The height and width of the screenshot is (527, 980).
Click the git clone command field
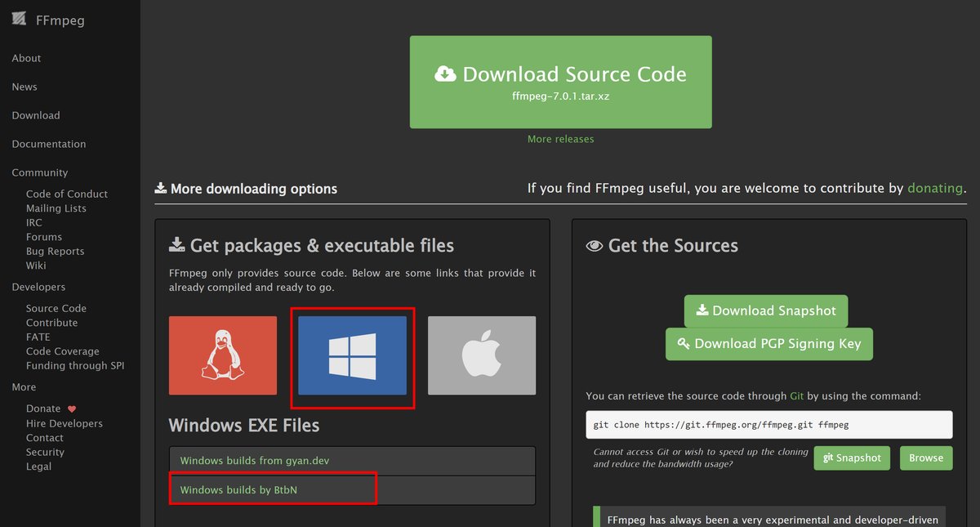769,425
